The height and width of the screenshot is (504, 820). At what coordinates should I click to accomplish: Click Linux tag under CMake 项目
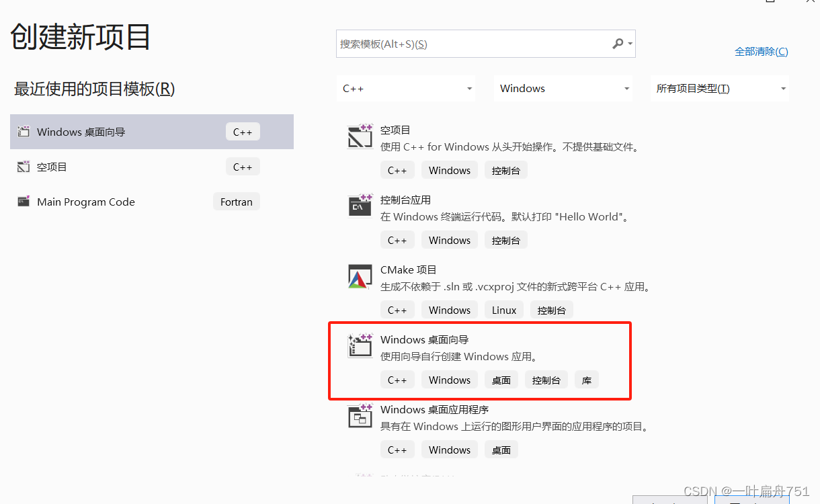[x=504, y=310]
